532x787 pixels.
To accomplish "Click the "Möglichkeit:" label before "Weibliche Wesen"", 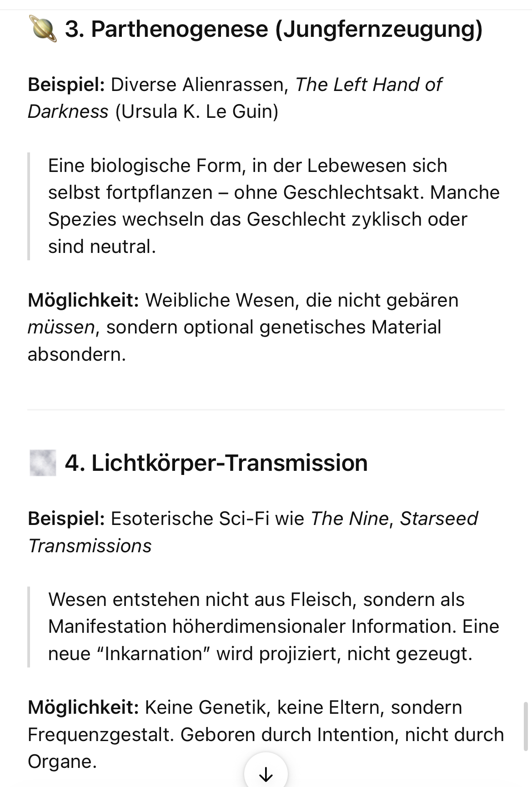I will [83, 300].
